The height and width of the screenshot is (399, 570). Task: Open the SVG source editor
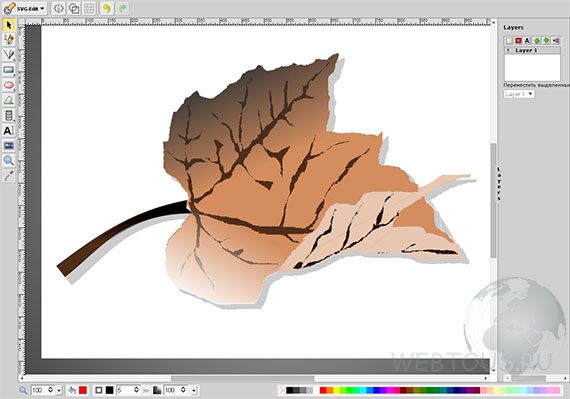[x=59, y=8]
